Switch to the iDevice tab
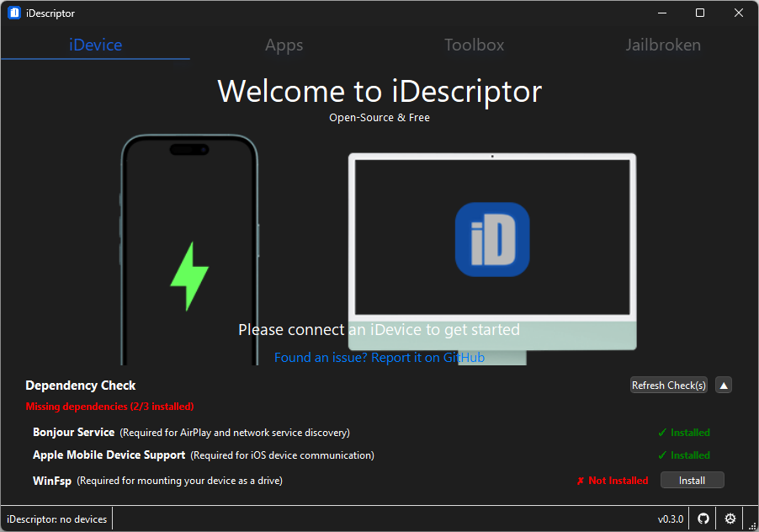Viewport: 759px width, 532px height. pyautogui.click(x=95, y=45)
